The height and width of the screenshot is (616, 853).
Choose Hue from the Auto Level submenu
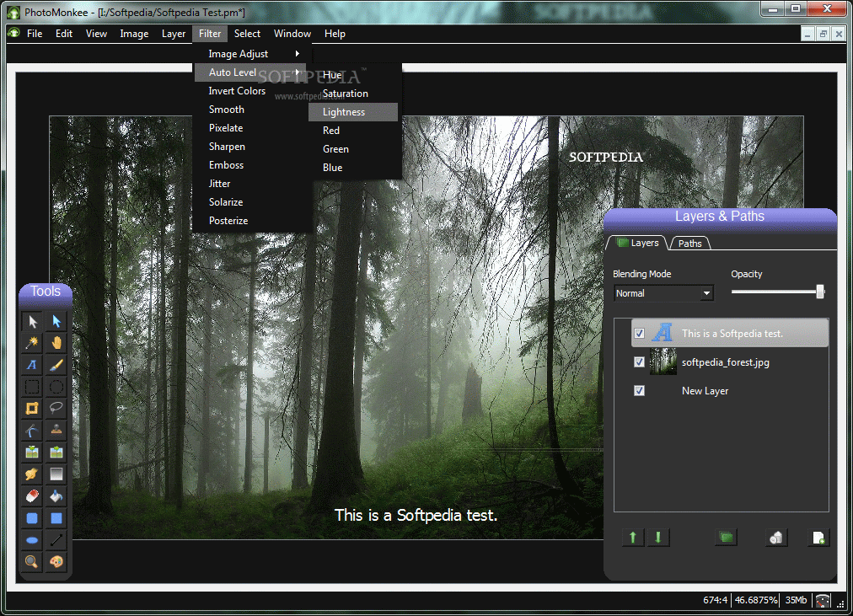353,75
